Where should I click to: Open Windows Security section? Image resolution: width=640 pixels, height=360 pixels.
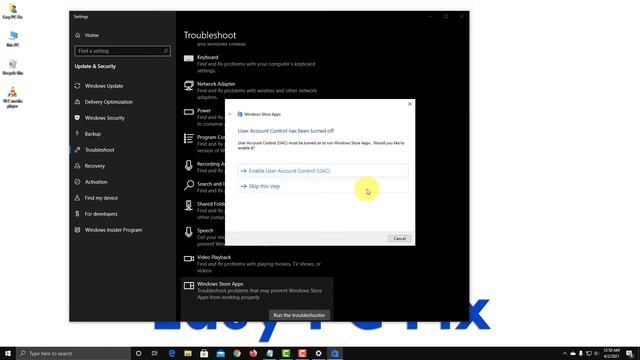104,118
